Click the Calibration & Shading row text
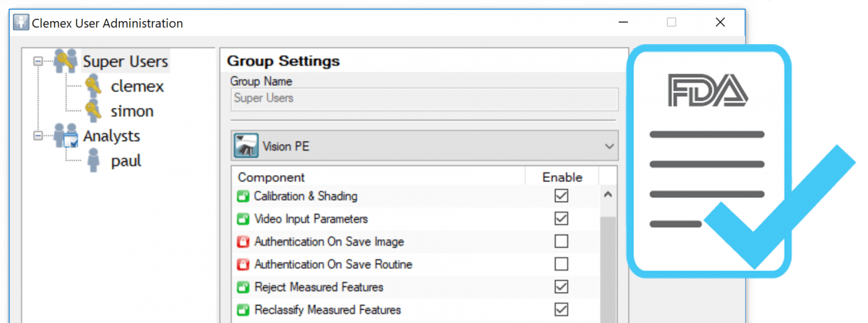Image resolution: width=868 pixels, height=323 pixels. 306,196
